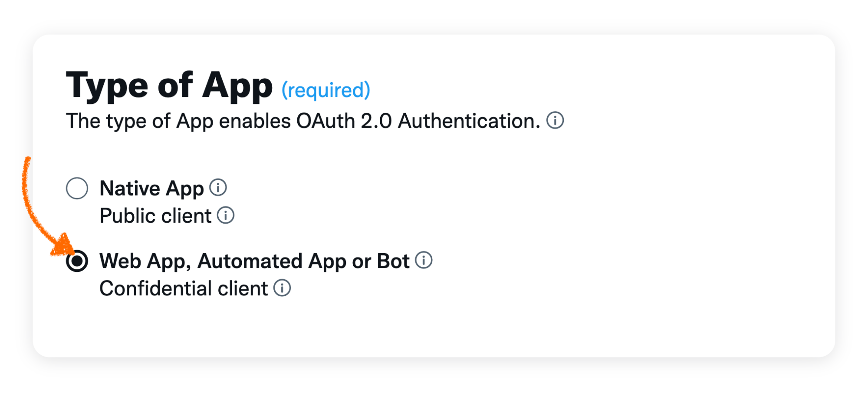The height and width of the screenshot is (394, 868).
Task: Click the Public client subtitle text
Action: click(155, 216)
